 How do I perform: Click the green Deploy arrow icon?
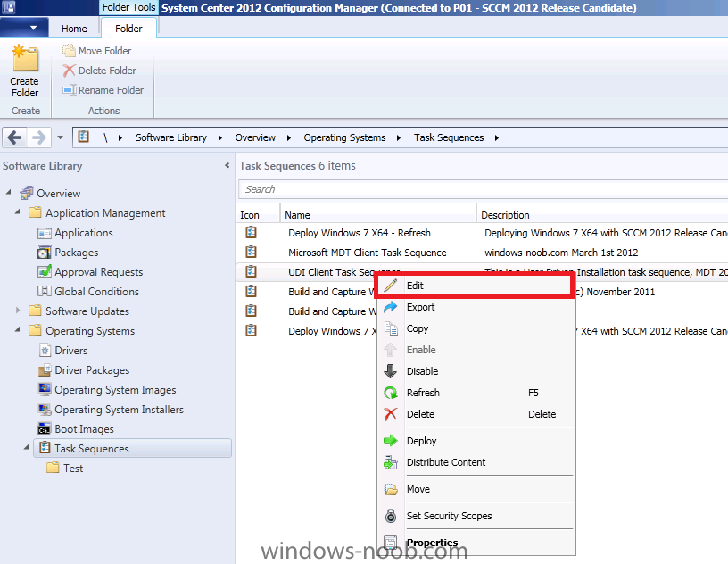coord(391,441)
